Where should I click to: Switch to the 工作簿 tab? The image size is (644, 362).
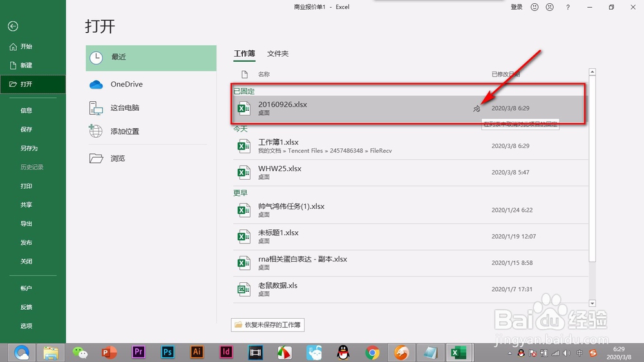tap(244, 54)
